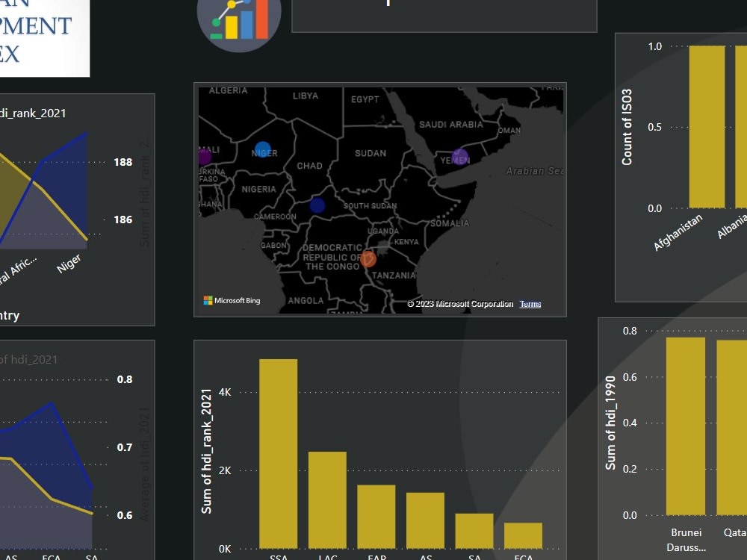Select the dark blue bubble near Cameroon
747x560 pixels.
click(x=317, y=205)
